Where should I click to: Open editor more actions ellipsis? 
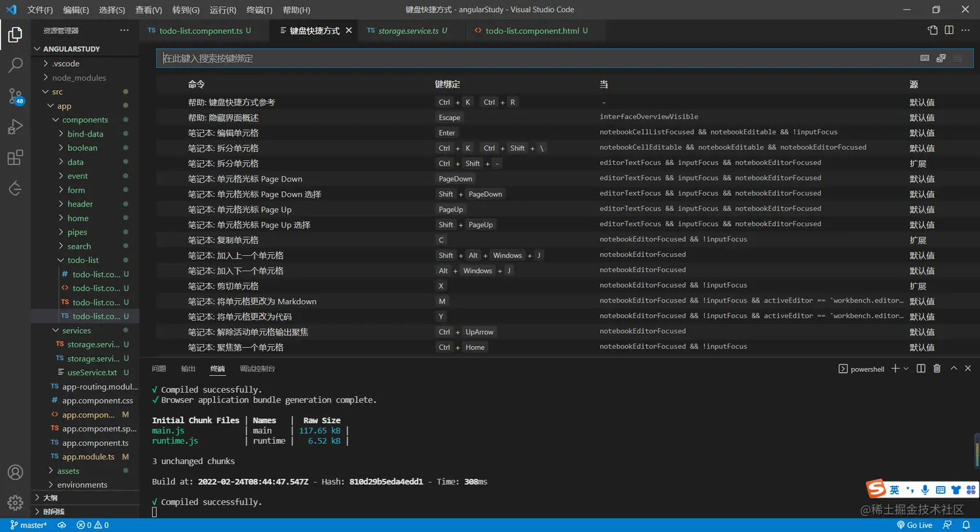(x=966, y=30)
